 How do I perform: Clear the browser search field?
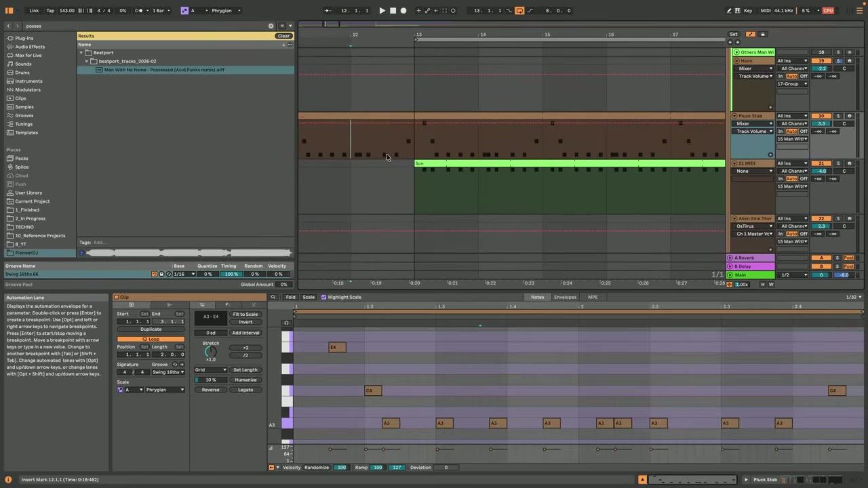click(271, 26)
